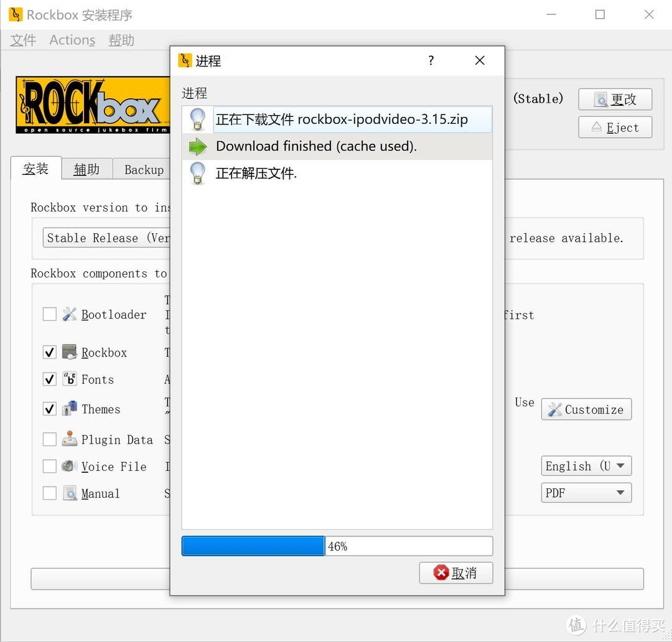
Task: Click the Rockbox component package icon
Action: tap(69, 351)
